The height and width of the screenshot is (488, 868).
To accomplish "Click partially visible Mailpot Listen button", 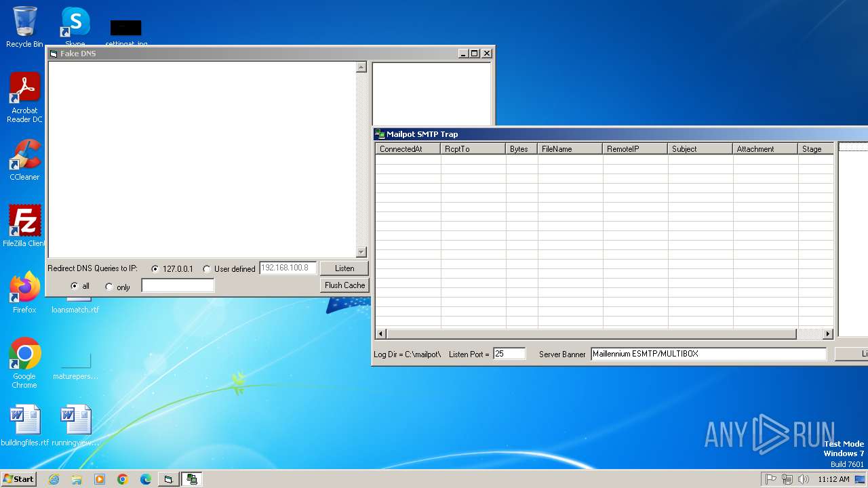I will [852, 354].
